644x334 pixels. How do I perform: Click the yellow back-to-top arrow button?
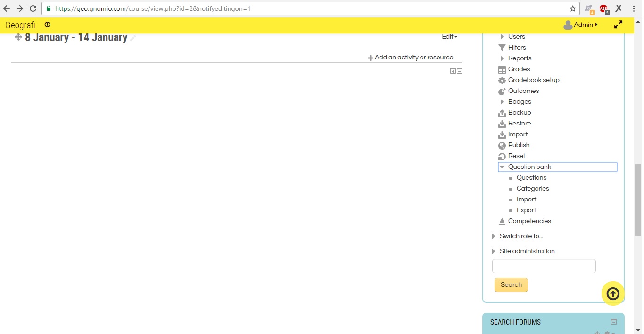(x=613, y=293)
